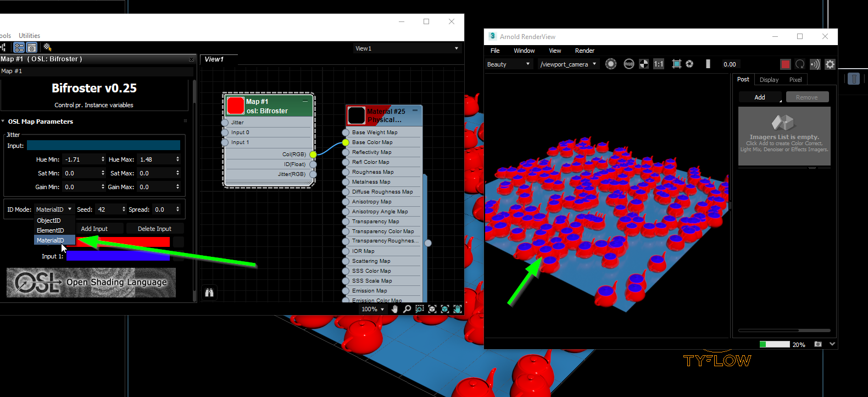Select the View1 tab in node editor
Viewport: 868px width, 397px height.
pos(215,59)
